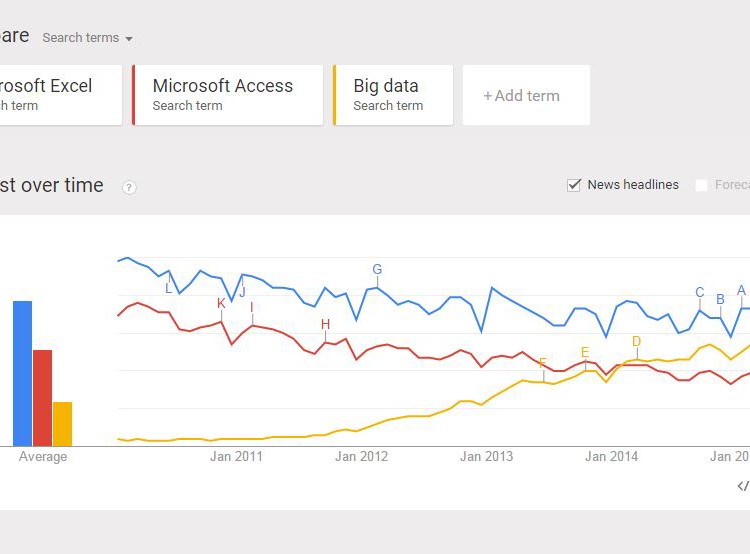750x554 pixels.
Task: Click the help question mark icon
Action: (x=129, y=187)
